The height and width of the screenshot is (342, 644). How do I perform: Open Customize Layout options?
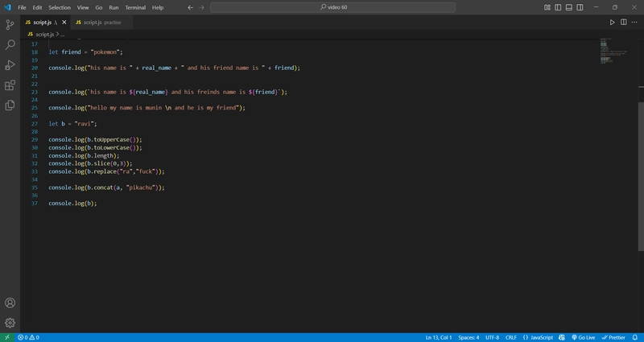pyautogui.click(x=547, y=7)
